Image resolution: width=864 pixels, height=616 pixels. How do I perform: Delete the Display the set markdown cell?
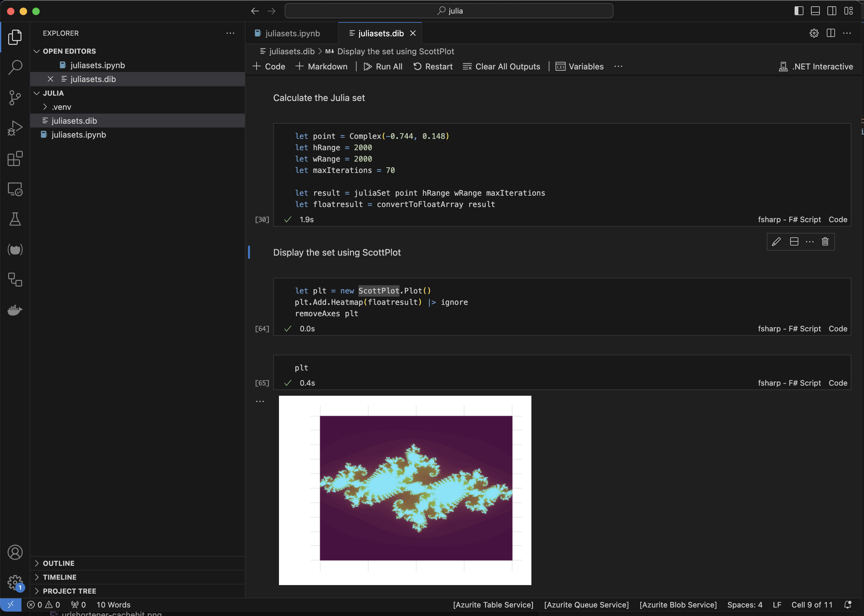[x=825, y=242]
